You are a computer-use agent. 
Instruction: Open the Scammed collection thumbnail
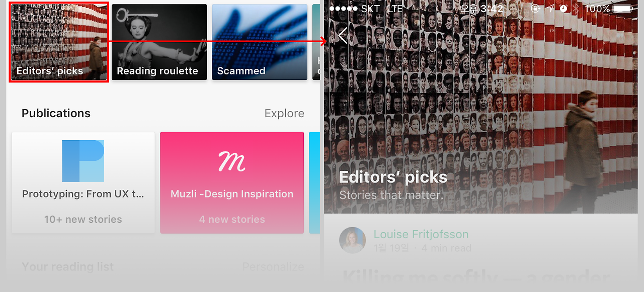coord(260,42)
